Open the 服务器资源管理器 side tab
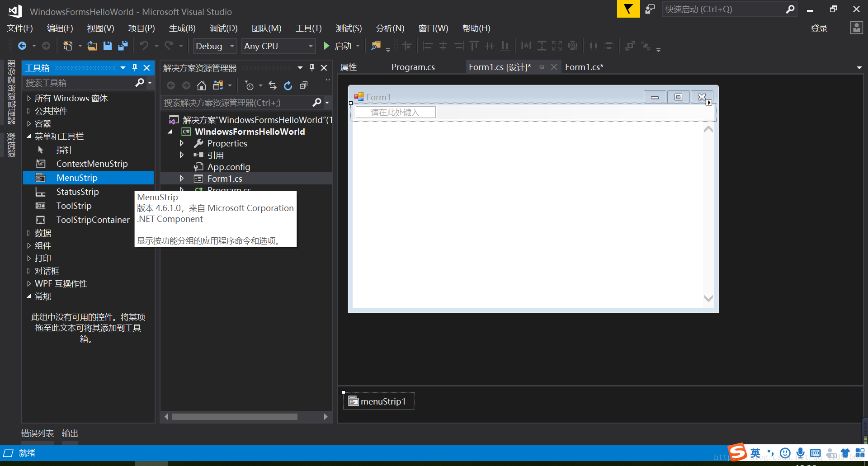Viewport: 868px width, 466px height. tap(11, 92)
